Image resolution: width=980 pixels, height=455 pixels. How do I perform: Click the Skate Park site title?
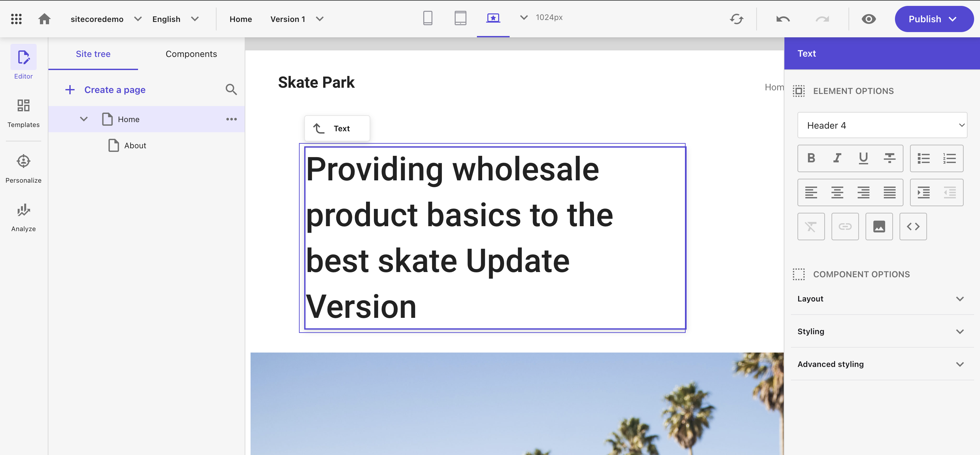click(x=316, y=82)
